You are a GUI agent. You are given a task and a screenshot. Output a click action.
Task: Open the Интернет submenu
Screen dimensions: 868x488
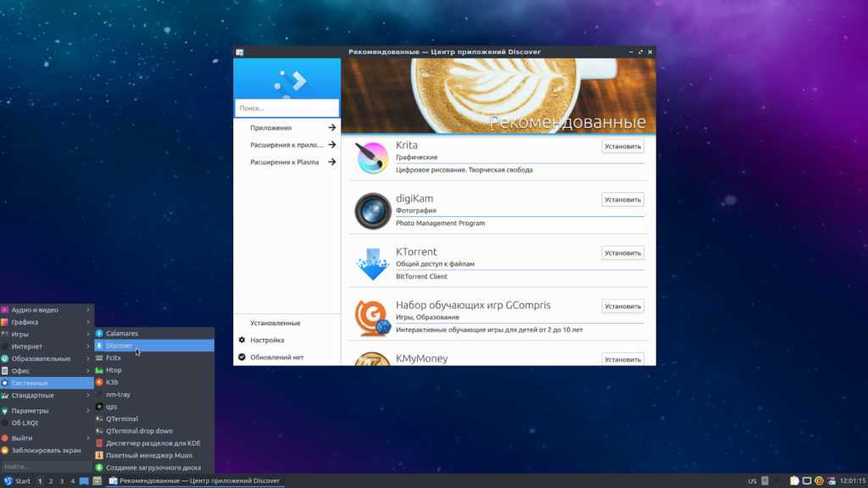click(x=27, y=346)
